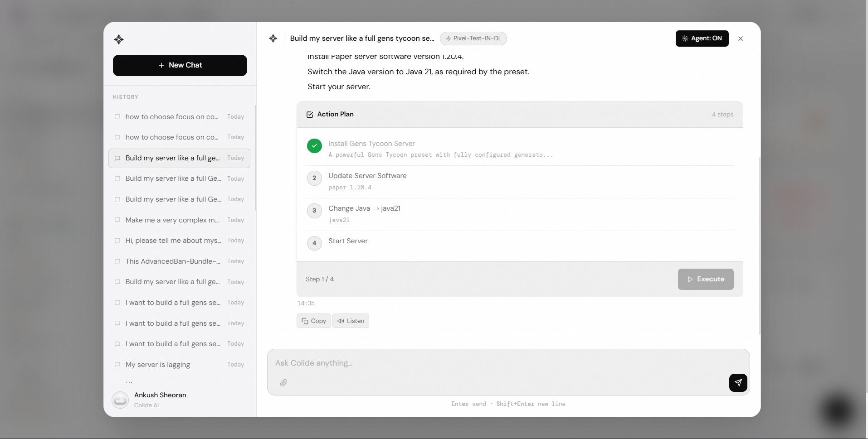Listen to the assistant message
The height and width of the screenshot is (439, 868).
(351, 321)
